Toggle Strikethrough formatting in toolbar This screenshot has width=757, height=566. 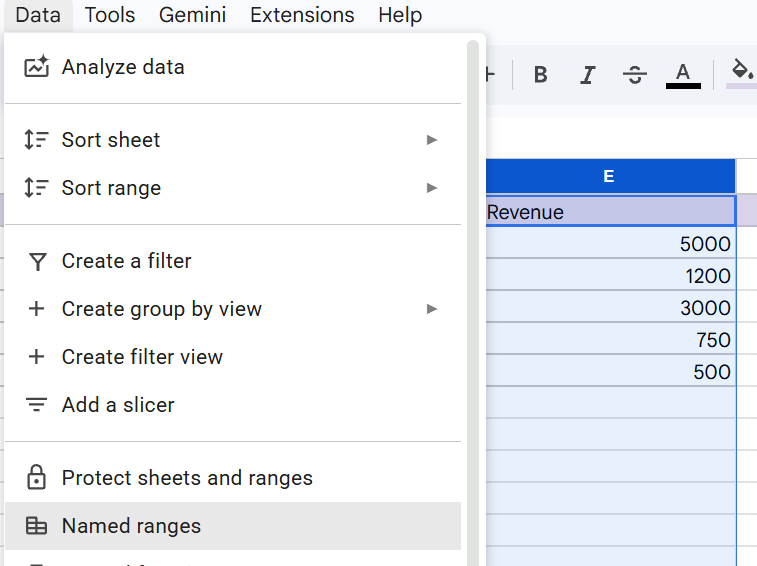click(x=634, y=75)
